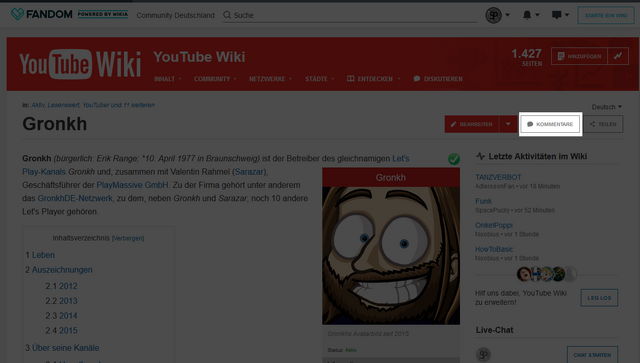Viewport: 640px width, 363px height.
Task: Click the BEARBEITEN button
Action: point(471,124)
